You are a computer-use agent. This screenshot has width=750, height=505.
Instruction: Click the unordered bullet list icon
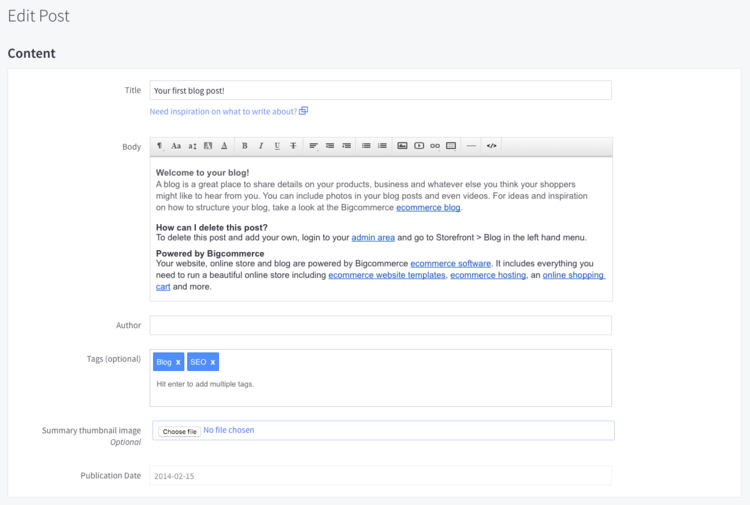click(x=366, y=146)
